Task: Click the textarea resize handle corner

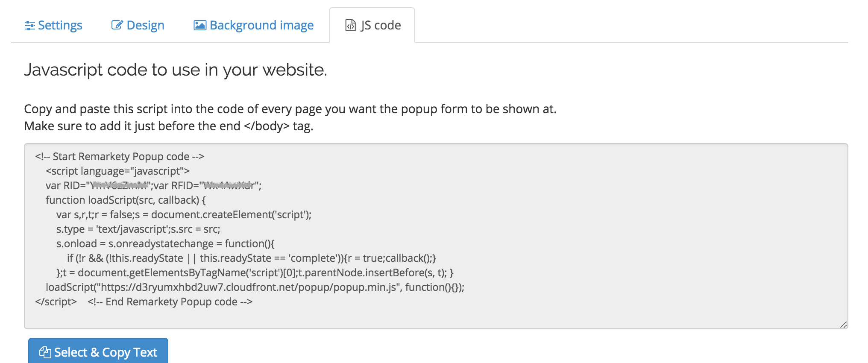Action: (843, 325)
